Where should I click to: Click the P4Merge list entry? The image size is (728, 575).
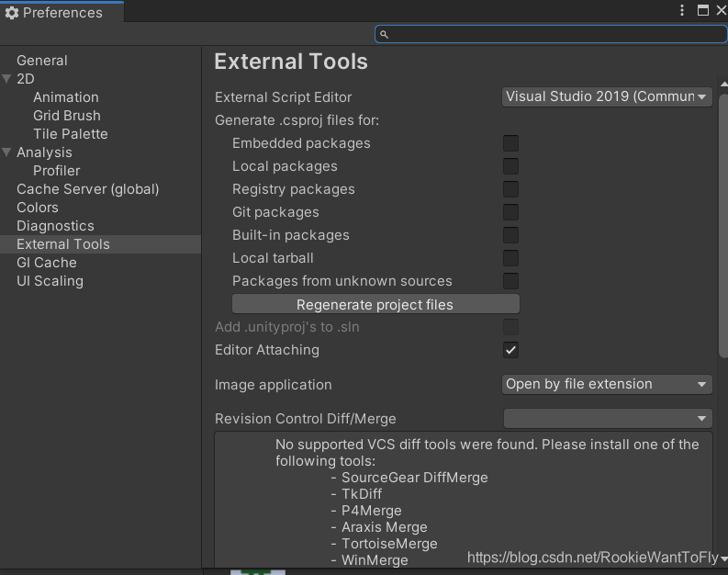point(372,511)
